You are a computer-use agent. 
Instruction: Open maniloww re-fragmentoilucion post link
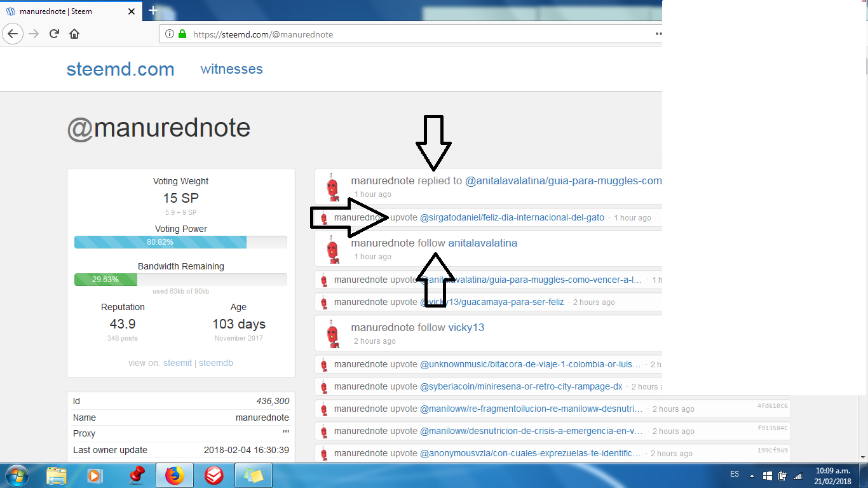(531, 409)
